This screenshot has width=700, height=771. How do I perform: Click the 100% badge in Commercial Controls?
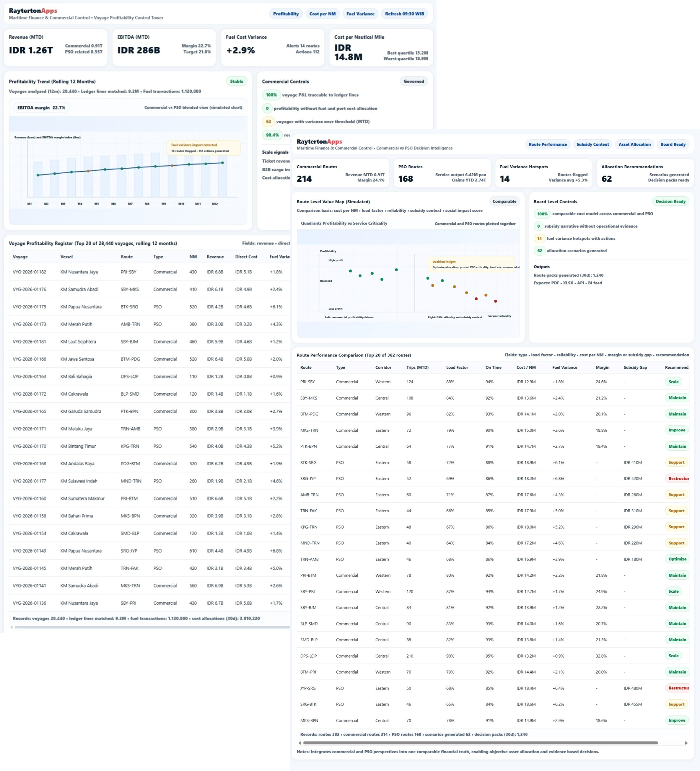(x=271, y=95)
